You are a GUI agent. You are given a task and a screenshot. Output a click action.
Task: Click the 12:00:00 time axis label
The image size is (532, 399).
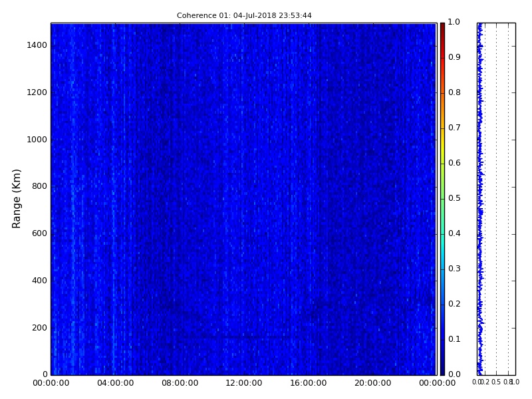244,383
